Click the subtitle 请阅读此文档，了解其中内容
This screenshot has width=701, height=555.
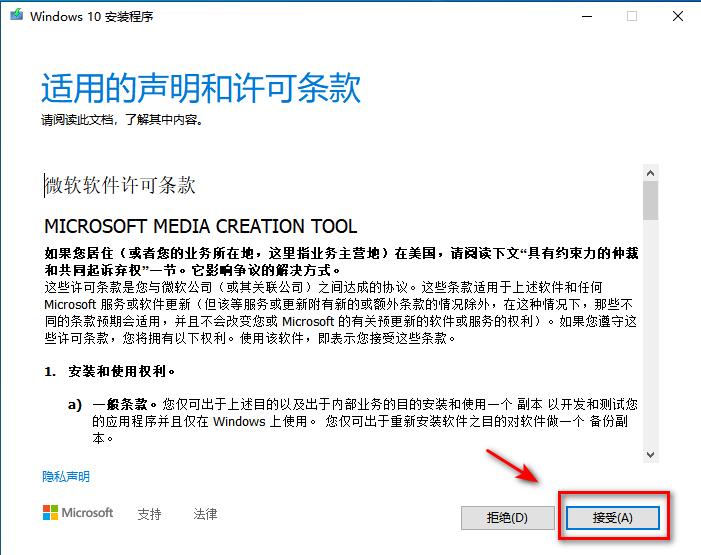click(122, 120)
